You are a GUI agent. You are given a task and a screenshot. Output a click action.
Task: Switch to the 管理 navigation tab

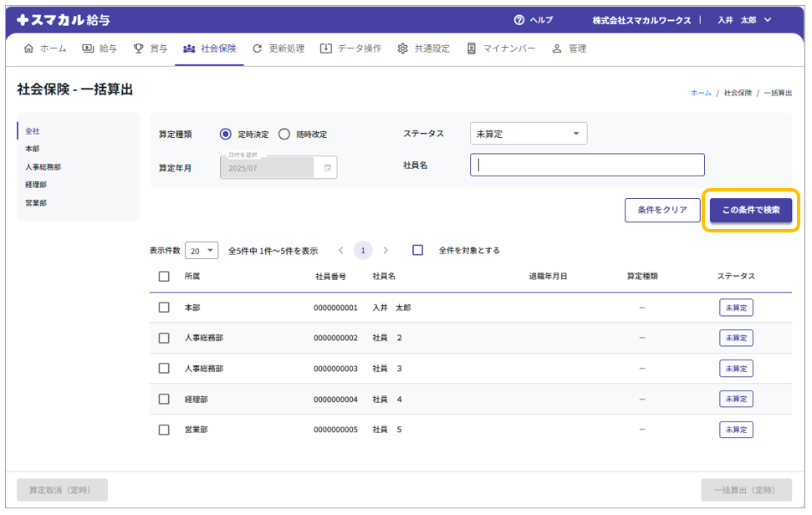pos(569,48)
